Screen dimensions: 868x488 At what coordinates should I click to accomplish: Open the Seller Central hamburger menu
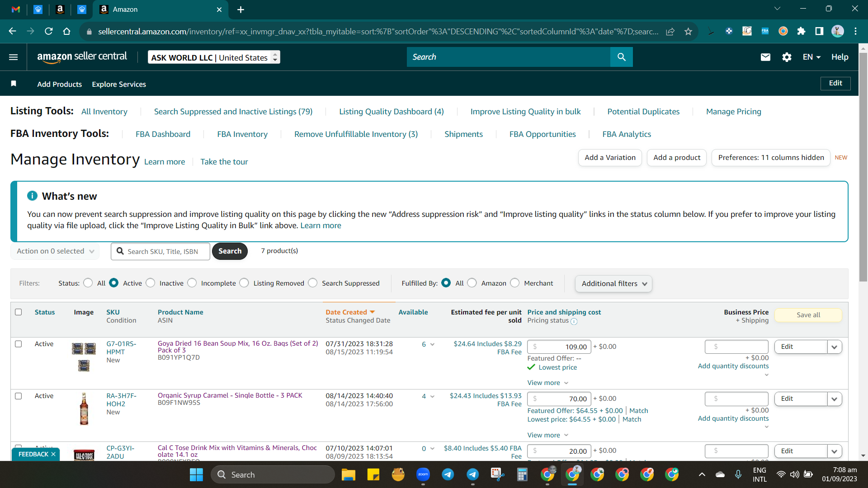point(14,57)
